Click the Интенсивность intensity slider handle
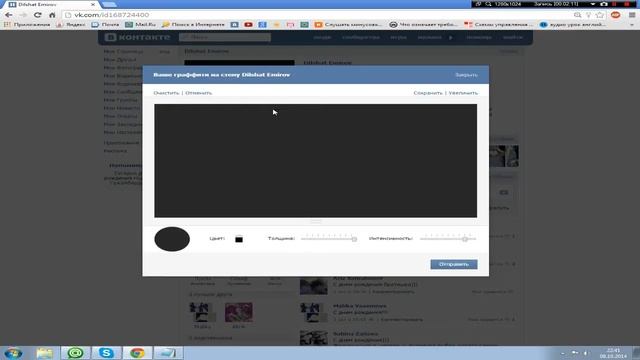The image size is (640, 360). pos(464,239)
